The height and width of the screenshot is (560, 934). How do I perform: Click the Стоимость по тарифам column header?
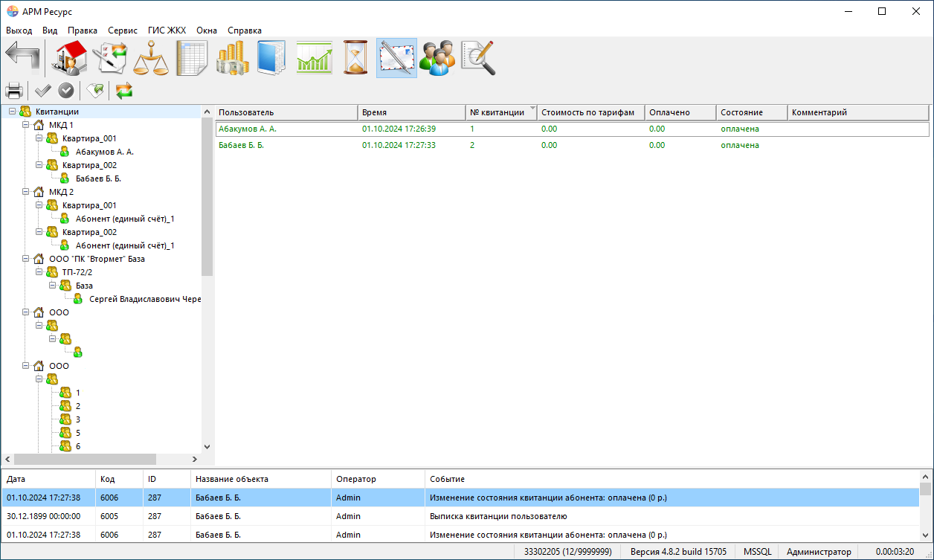(x=590, y=112)
